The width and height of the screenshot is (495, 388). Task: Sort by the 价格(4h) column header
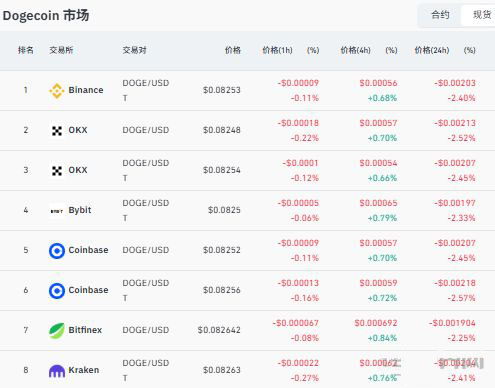pyautogui.click(x=355, y=50)
